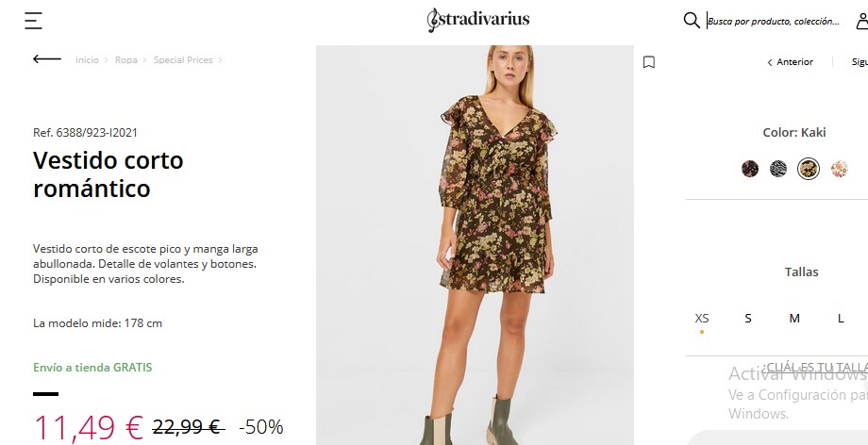Viewport: 868px width, 445px height.
Task: Choose the Kaki color swatch
Action: tap(809, 169)
